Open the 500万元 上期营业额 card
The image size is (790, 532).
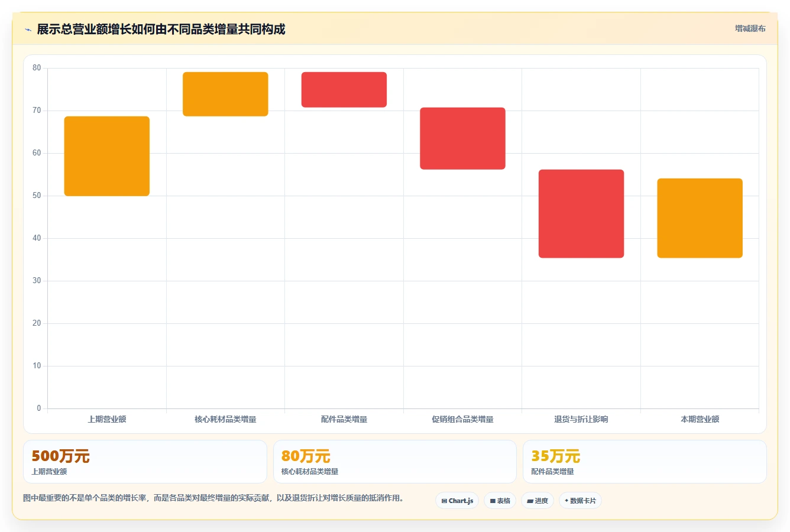pyautogui.click(x=145, y=462)
